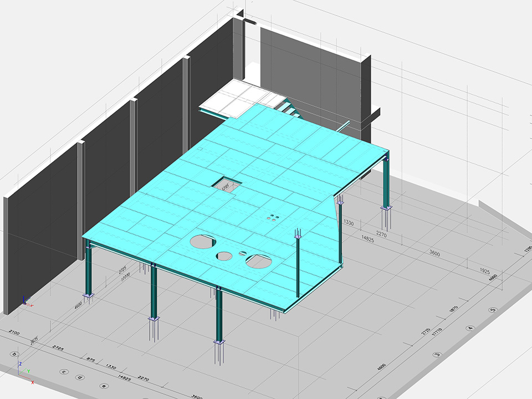
Task: Click the square opening in the slab
Action: pos(225,185)
